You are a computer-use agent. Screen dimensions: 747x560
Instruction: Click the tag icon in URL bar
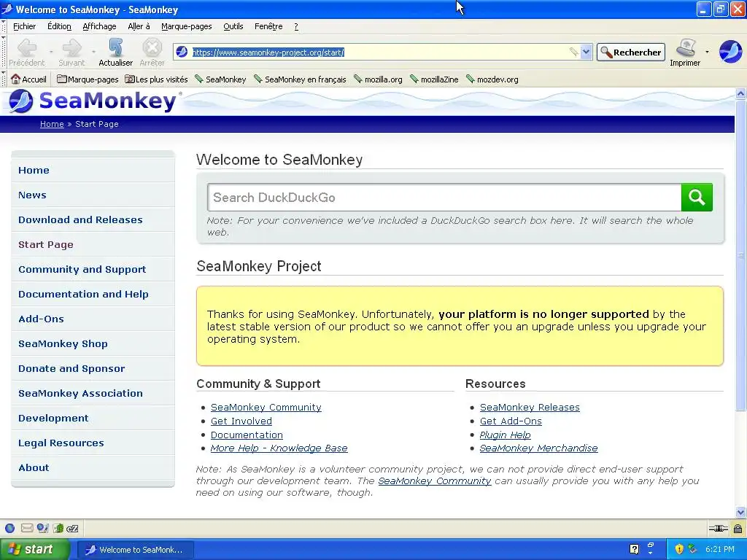573,52
